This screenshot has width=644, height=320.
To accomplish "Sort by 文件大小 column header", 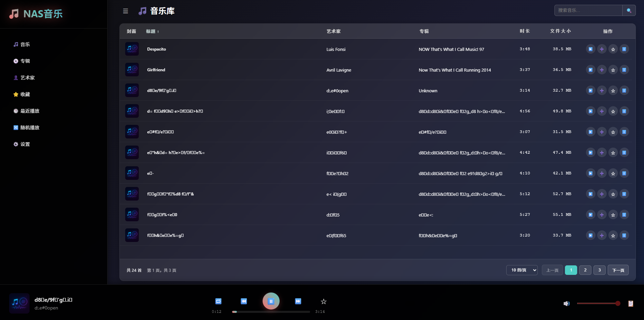I will tap(561, 31).
